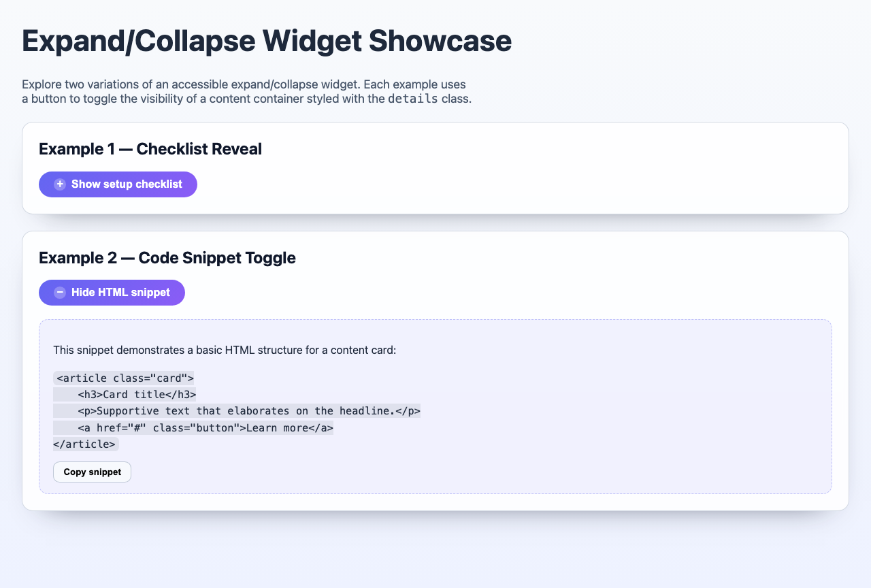Viewport: 871px width, 588px height.
Task: Toggle visibility of the code snippet container
Action: coord(112,292)
